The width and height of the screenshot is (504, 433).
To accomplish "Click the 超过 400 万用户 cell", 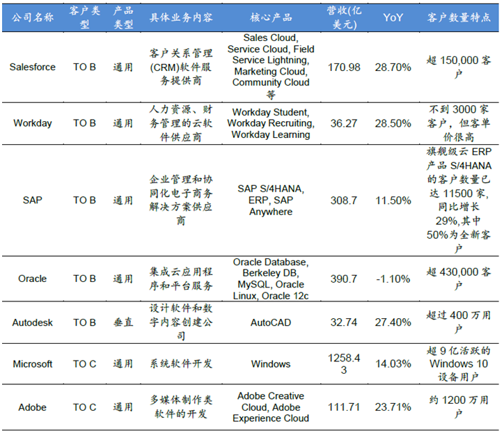I will click(x=459, y=322).
